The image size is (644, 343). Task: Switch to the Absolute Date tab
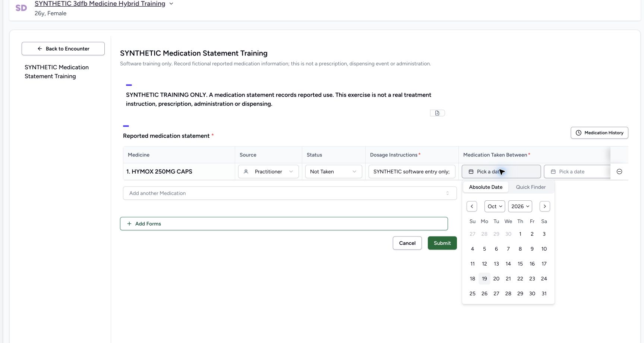click(486, 187)
